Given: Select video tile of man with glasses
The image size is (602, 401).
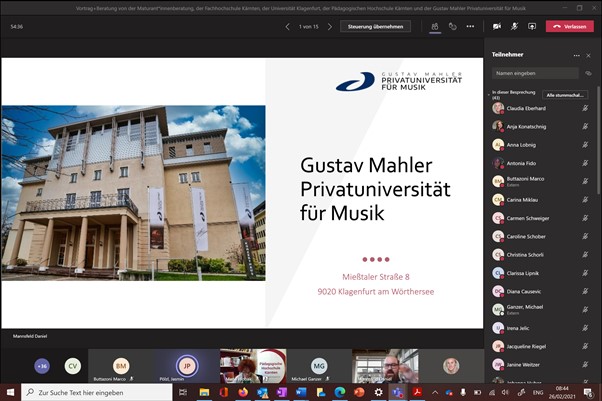Looking at the screenshot, I should (385, 366).
